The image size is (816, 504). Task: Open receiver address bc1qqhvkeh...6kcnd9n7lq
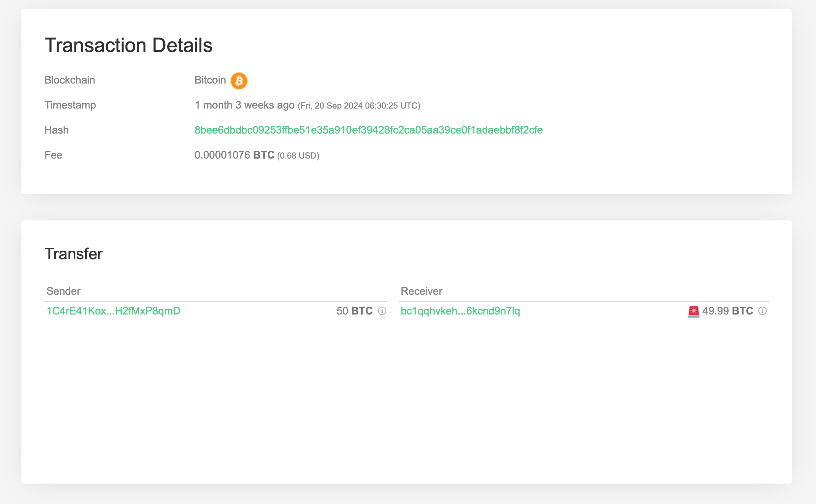point(460,311)
